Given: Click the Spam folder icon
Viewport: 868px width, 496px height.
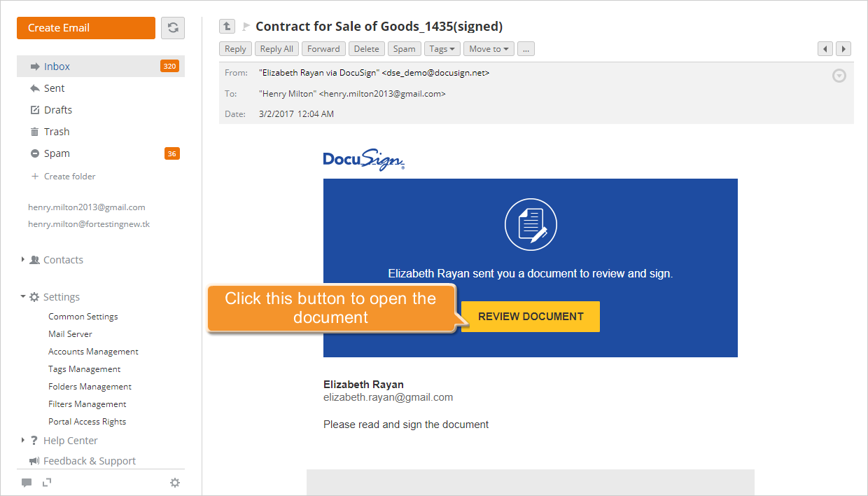Looking at the screenshot, I should coord(34,153).
